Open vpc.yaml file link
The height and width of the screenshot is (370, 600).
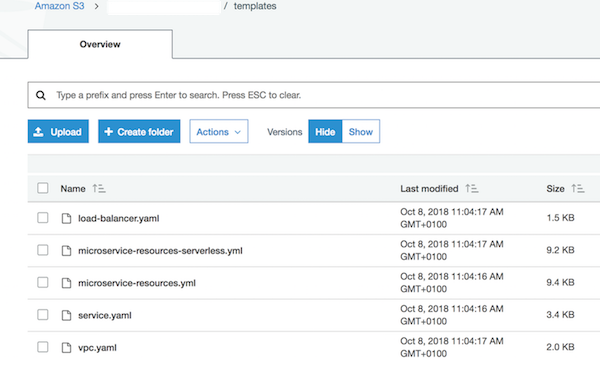[97, 348]
